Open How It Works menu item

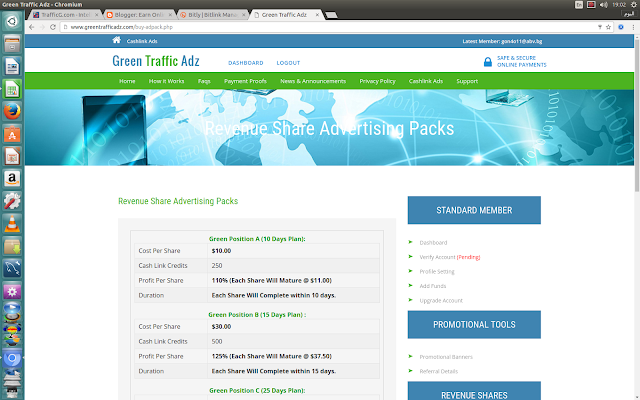pos(166,81)
